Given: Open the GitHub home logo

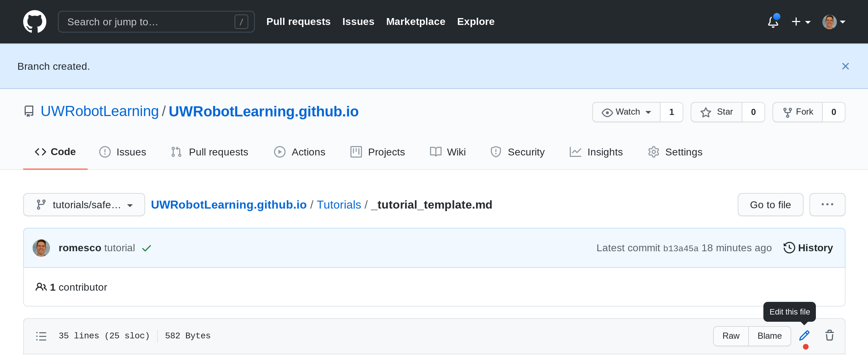Looking at the screenshot, I should pyautogui.click(x=35, y=22).
